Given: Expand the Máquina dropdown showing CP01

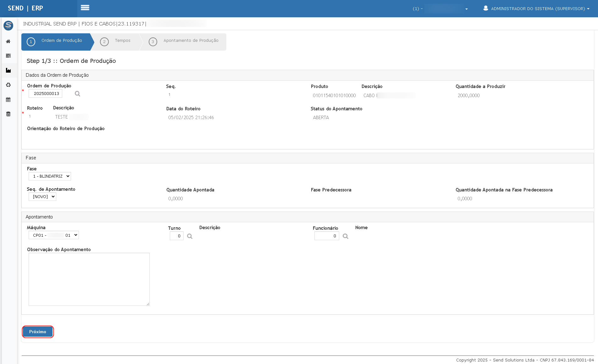Looking at the screenshot, I should coord(53,235).
